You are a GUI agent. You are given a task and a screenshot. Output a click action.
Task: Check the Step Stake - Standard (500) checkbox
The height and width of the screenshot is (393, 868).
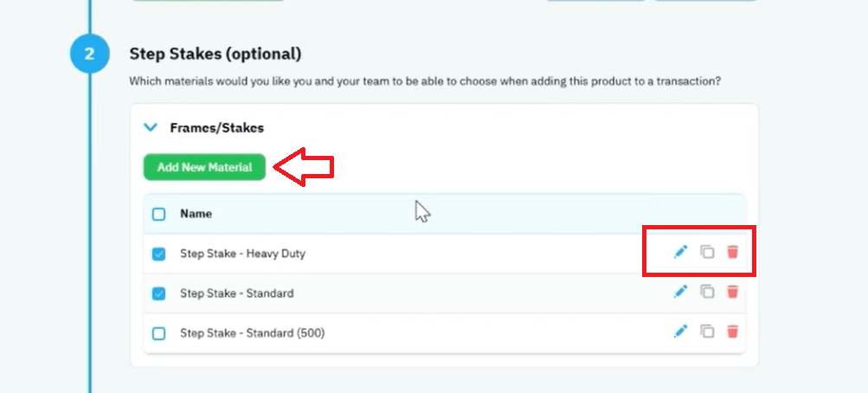[x=159, y=334]
